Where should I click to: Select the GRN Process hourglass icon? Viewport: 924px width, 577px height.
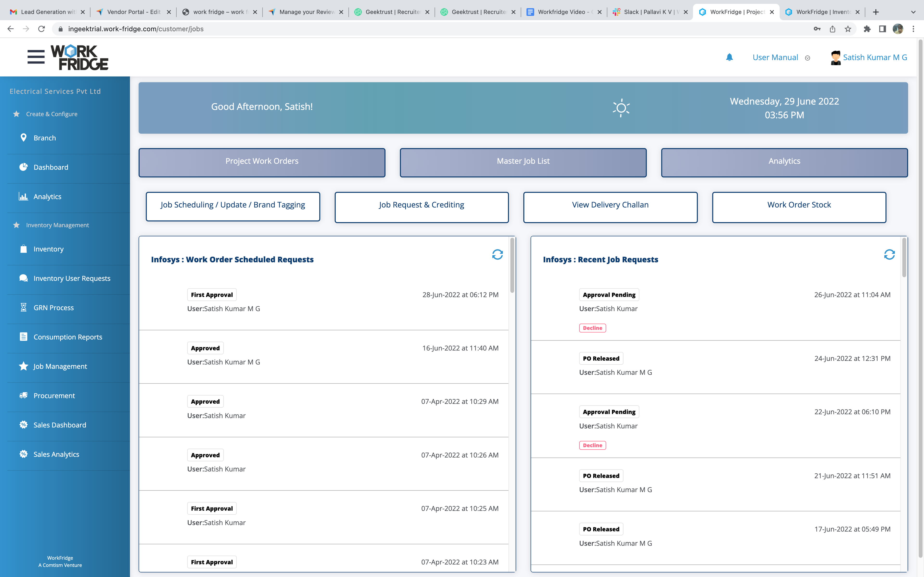[x=23, y=307]
